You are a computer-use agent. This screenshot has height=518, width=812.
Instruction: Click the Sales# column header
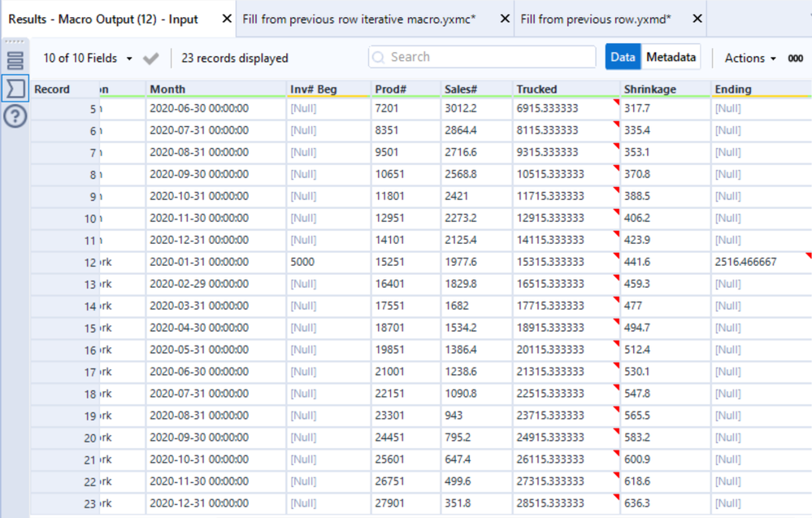coord(476,89)
